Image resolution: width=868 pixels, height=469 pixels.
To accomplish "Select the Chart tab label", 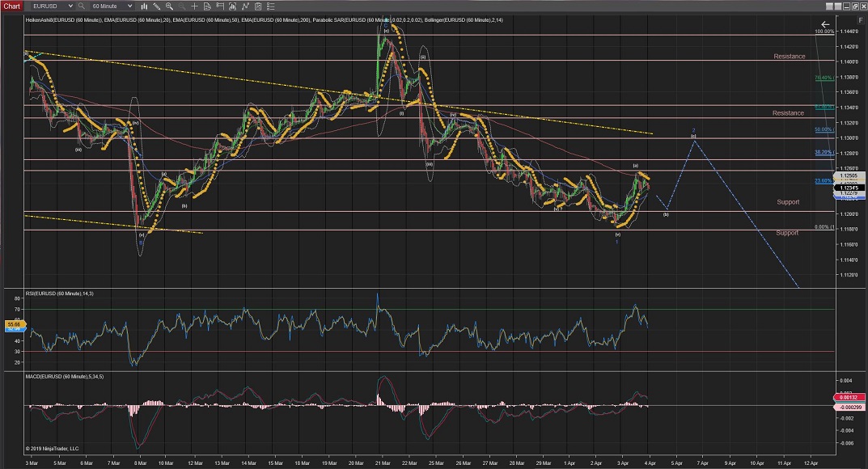I will 12,6.
